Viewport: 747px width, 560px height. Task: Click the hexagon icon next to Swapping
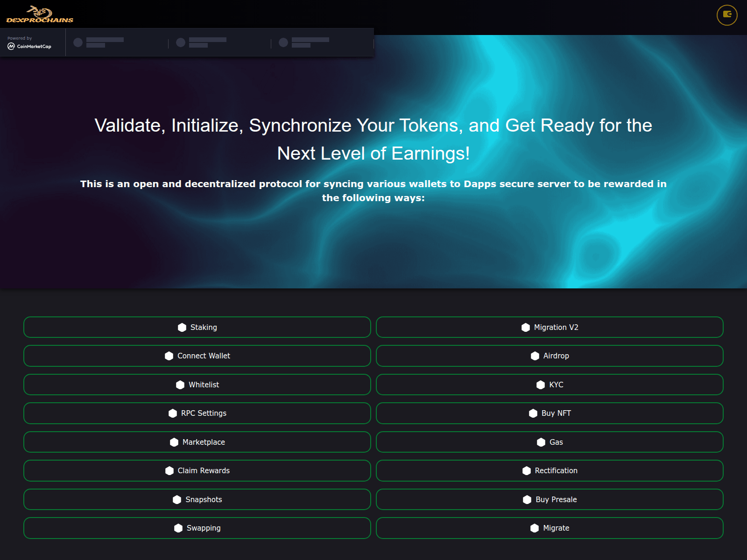click(x=177, y=528)
